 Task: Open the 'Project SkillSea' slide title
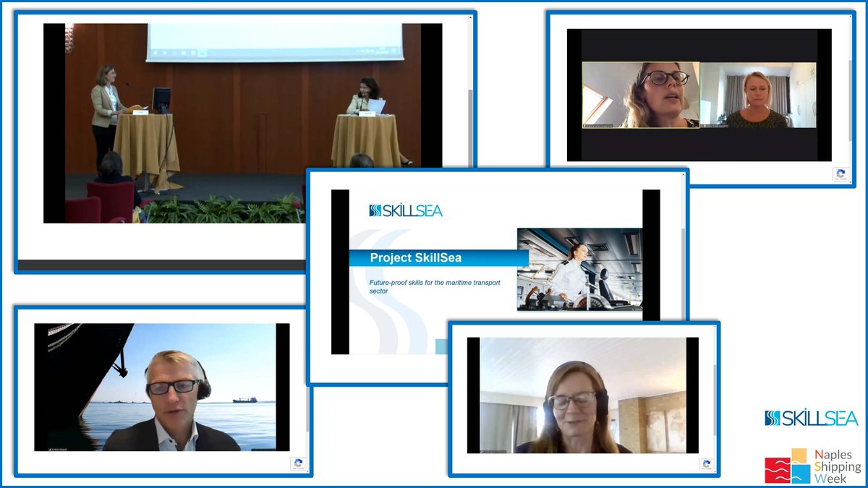point(417,257)
